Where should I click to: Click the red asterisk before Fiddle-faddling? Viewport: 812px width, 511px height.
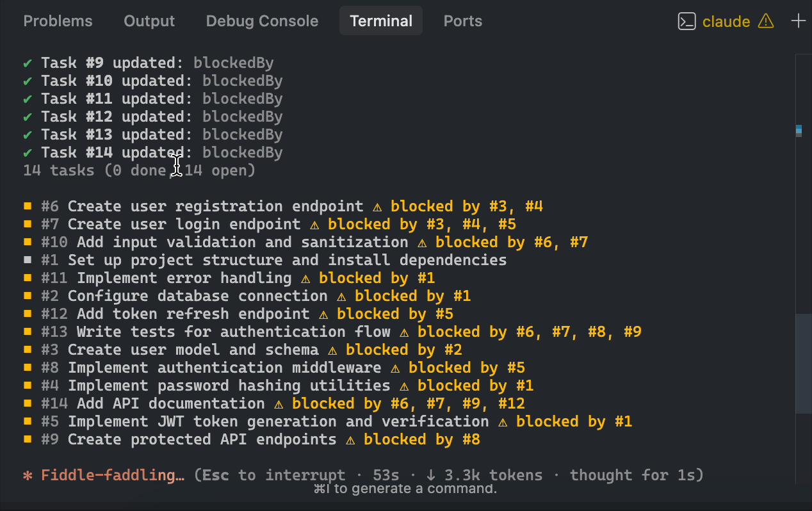point(28,475)
